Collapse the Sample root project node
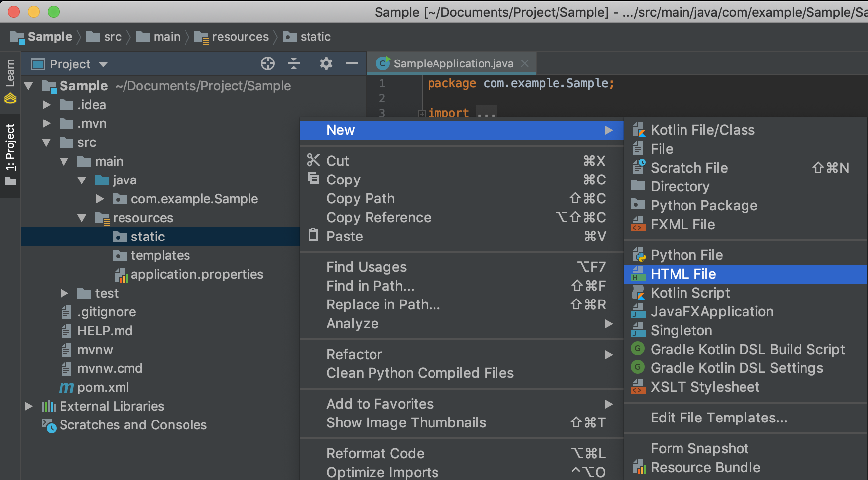Screen dimensions: 868x480 tap(29, 86)
